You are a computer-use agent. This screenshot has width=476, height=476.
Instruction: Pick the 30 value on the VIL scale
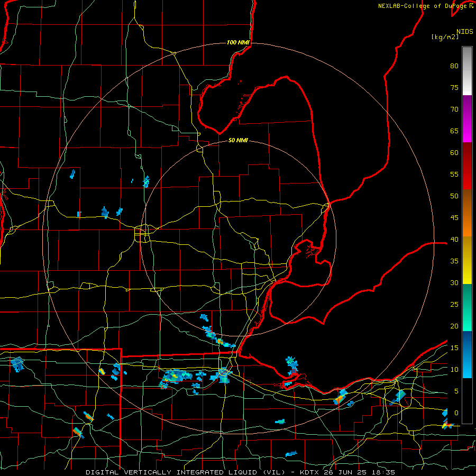[454, 283]
